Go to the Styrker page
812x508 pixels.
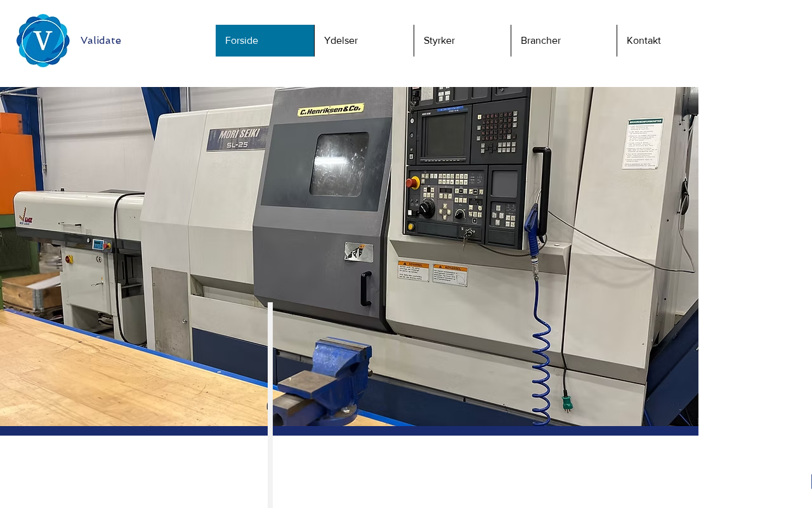click(462, 41)
